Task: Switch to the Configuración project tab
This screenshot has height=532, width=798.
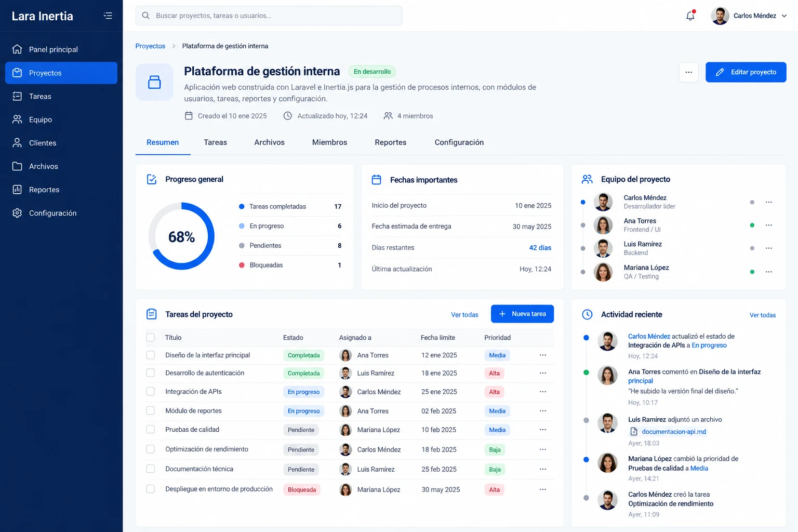Action: [x=459, y=142]
